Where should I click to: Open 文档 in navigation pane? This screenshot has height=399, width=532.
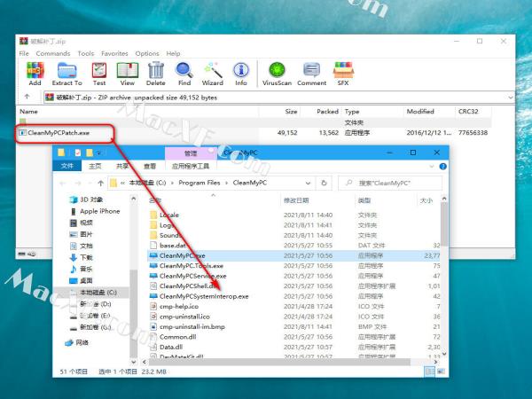[82, 246]
